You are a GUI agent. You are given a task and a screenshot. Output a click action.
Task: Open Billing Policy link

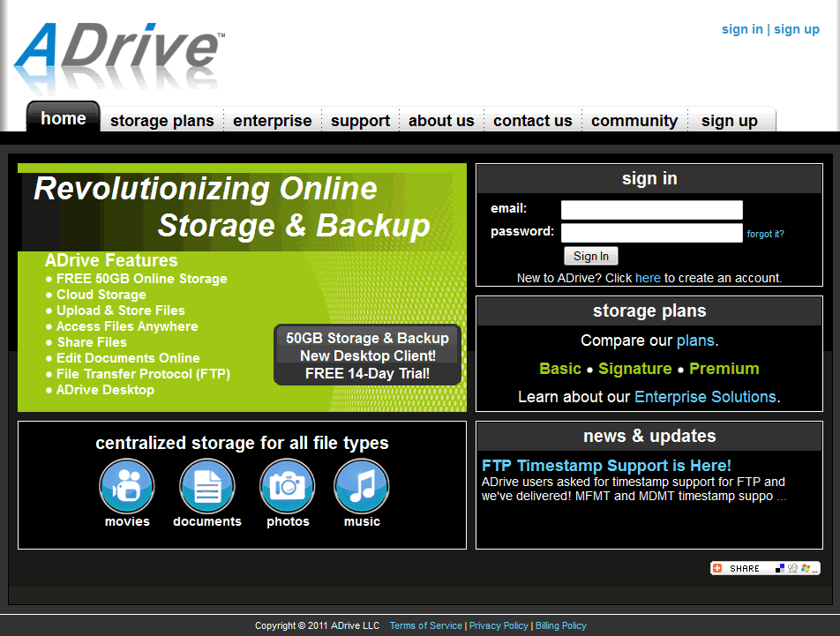click(x=561, y=625)
